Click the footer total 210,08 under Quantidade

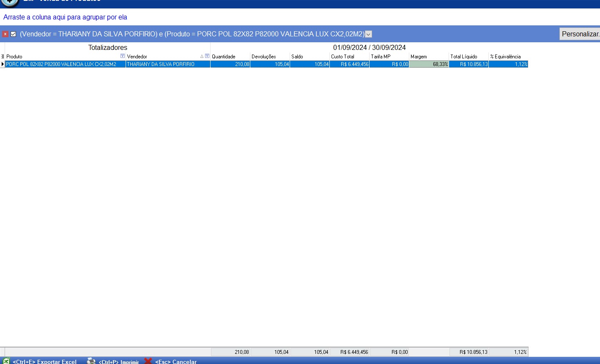tap(230, 352)
